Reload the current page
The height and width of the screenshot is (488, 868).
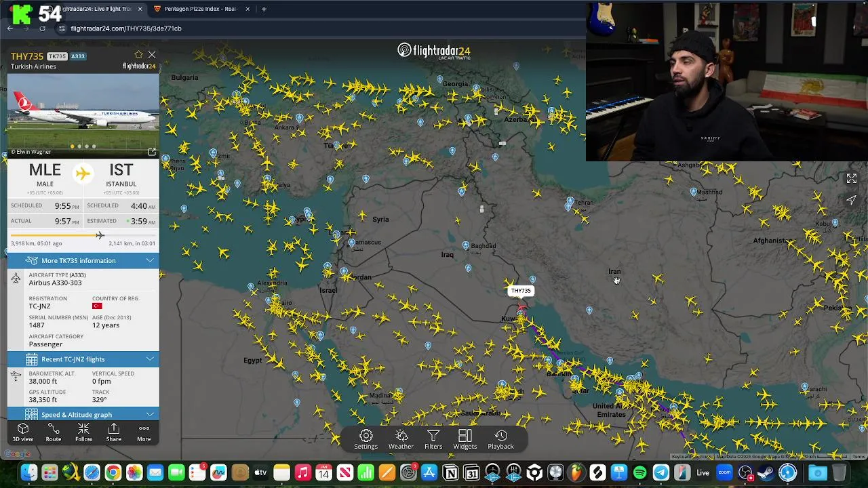coord(42,28)
